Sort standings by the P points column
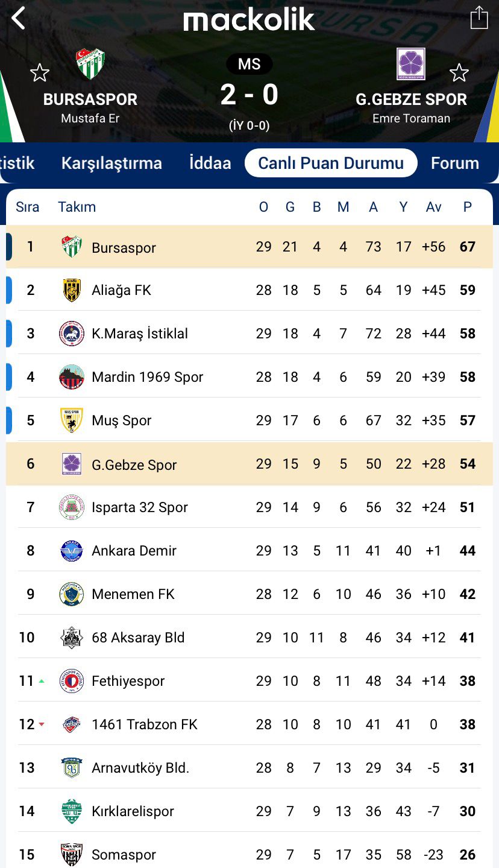Viewport: 499px width, 868px height. click(468, 207)
